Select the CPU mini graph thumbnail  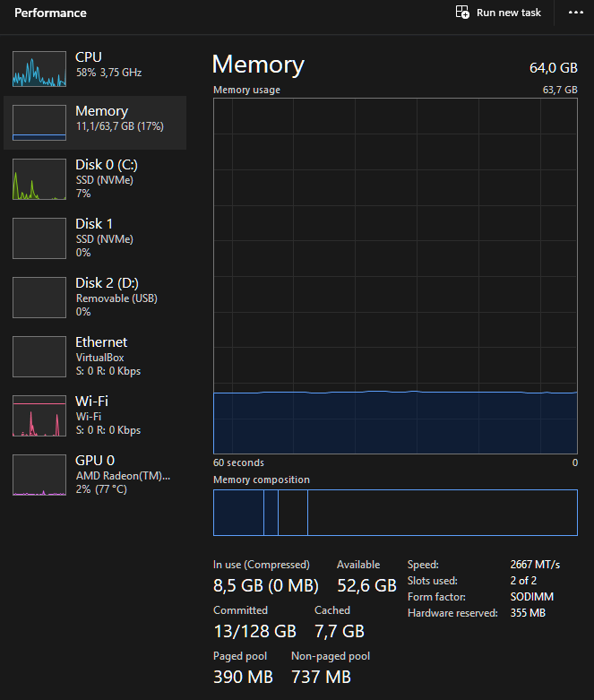[39, 69]
